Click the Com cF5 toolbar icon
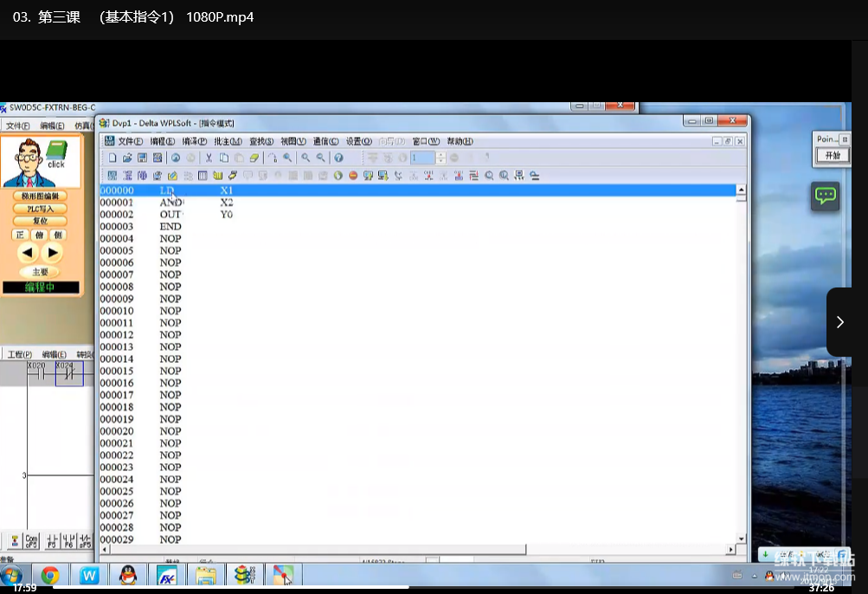Image resolution: width=868 pixels, height=594 pixels. pyautogui.click(x=31, y=541)
